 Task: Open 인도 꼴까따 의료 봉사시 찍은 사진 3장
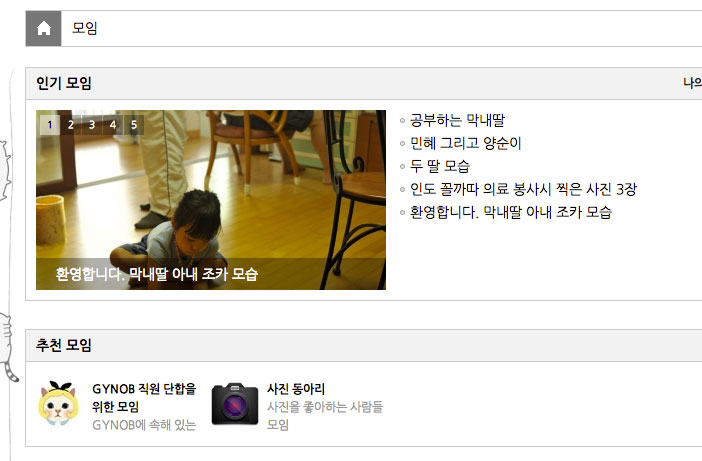[x=523, y=189]
